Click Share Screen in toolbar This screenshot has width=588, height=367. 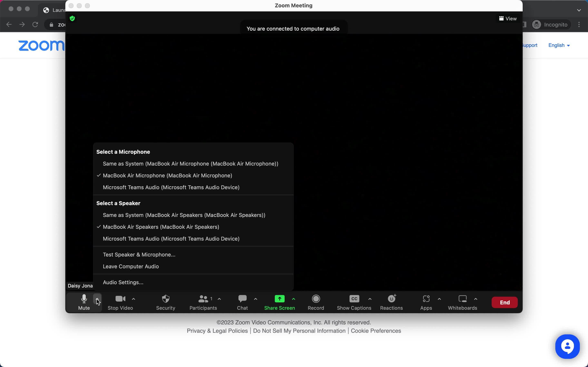point(279,302)
